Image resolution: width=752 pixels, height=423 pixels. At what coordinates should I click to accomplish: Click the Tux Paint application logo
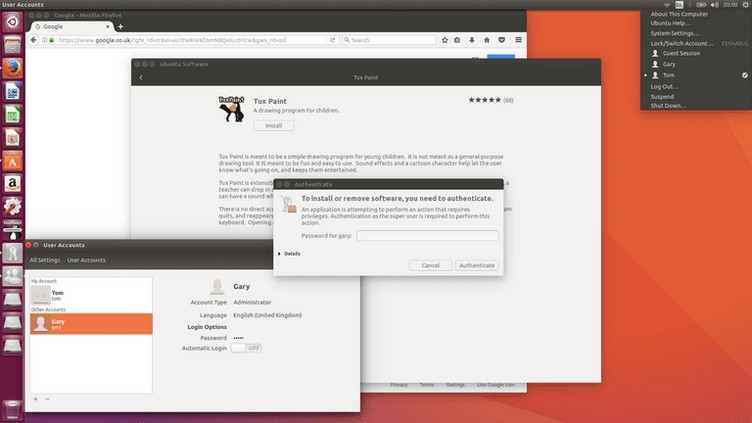tap(232, 109)
